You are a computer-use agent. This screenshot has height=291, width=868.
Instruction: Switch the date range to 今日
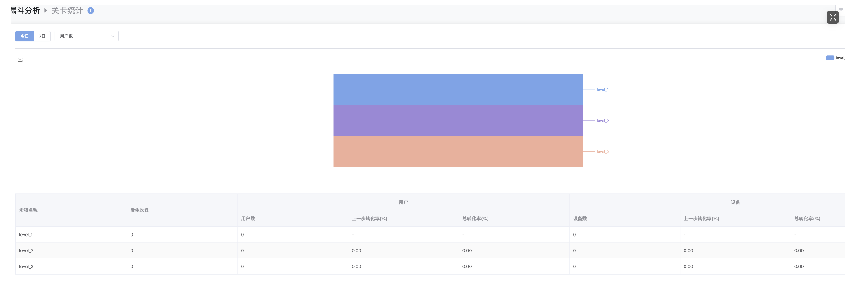coord(25,36)
